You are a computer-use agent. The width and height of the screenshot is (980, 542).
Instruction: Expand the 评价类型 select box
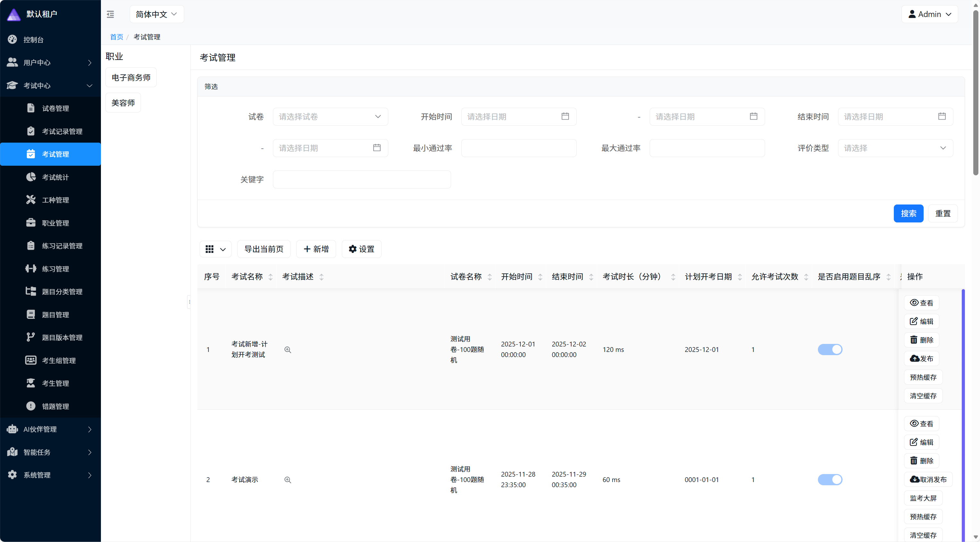(x=895, y=148)
